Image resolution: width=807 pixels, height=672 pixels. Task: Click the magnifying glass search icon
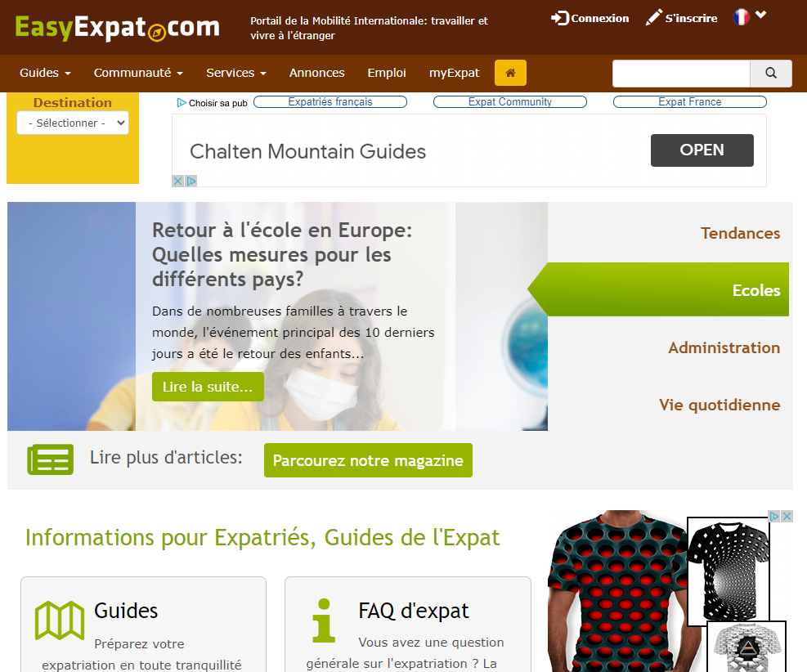click(x=770, y=73)
